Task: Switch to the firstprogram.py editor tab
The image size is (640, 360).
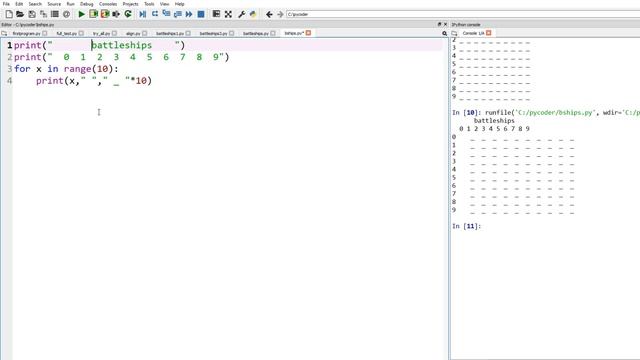Action: [x=27, y=33]
